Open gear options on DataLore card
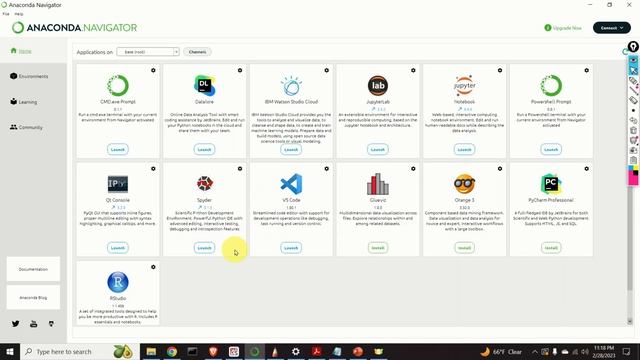Image resolution: width=640 pixels, height=360 pixels. 240,70
